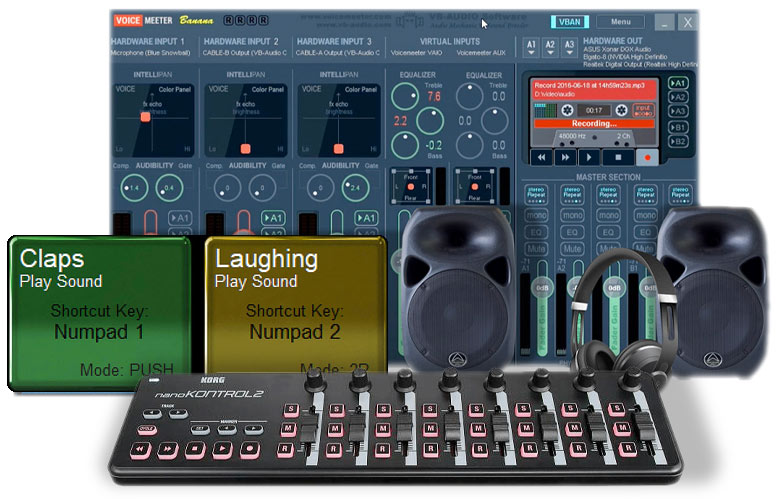This screenshot has height=499, width=784.
Task: Open the A2 hardware out device dropdown
Action: pos(550,48)
